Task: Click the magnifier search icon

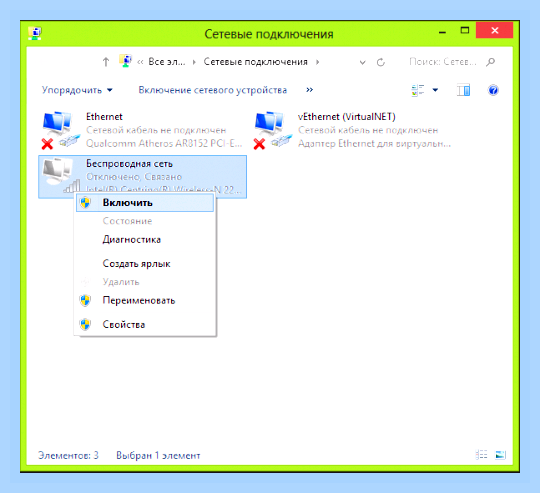Action: [x=490, y=62]
